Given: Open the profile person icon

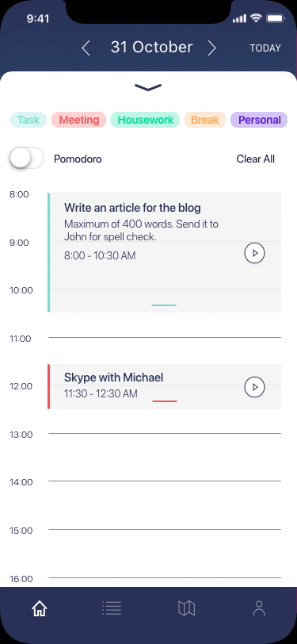Looking at the screenshot, I should [259, 608].
